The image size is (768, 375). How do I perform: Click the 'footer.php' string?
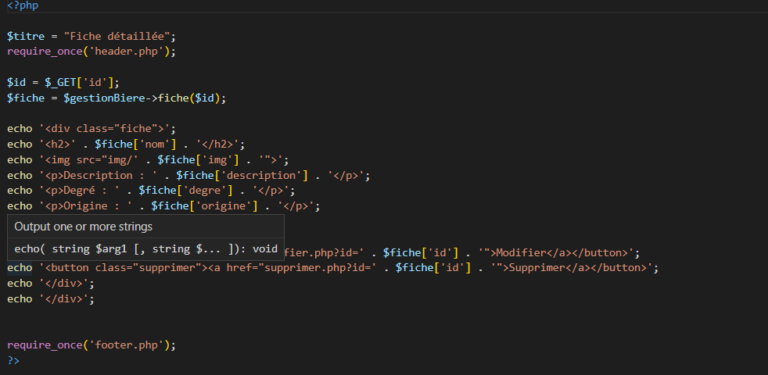pyautogui.click(x=126, y=345)
